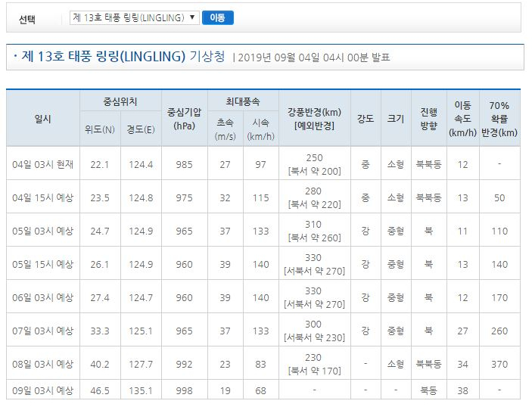Click latitude value 26.1
532x407 pixels.
pos(100,265)
